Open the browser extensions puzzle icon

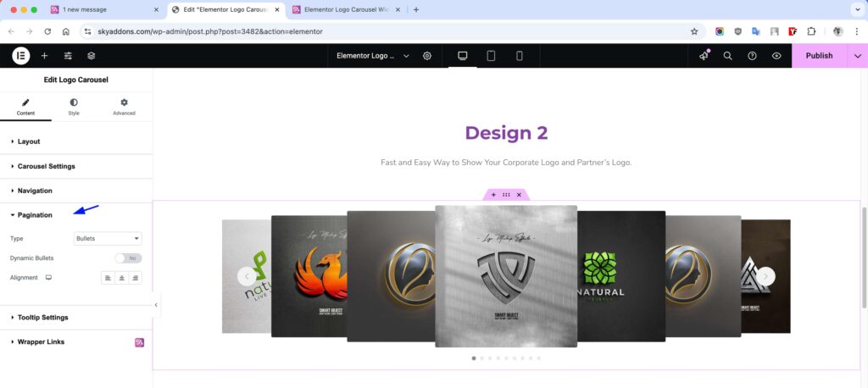pyautogui.click(x=811, y=31)
